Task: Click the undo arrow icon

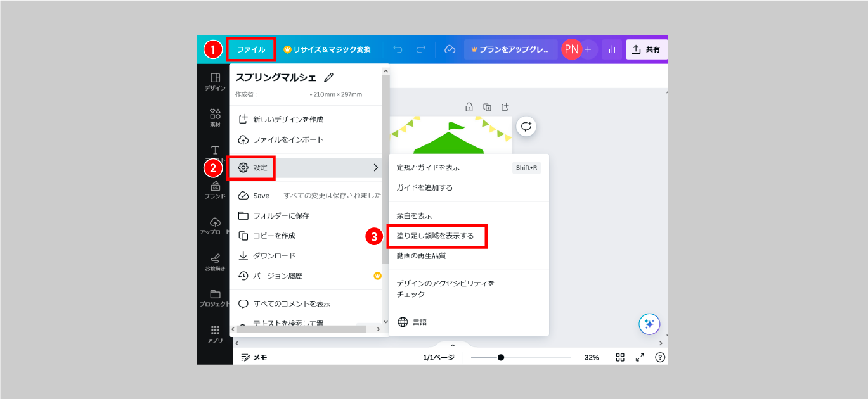Action: (398, 49)
